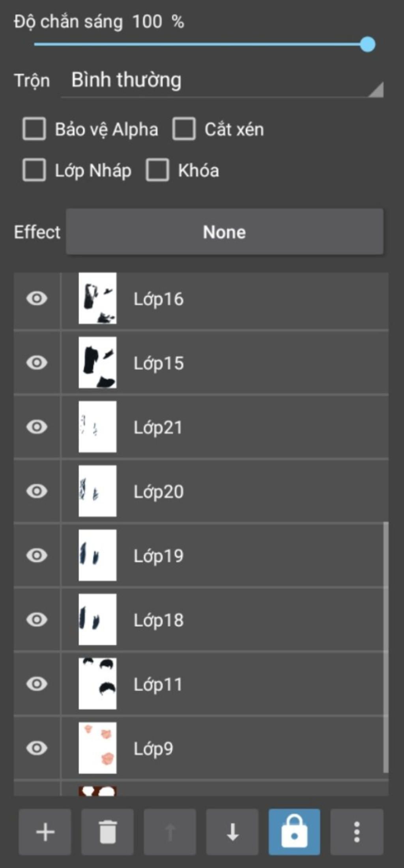Tick the Khóa checkbox

point(157,170)
